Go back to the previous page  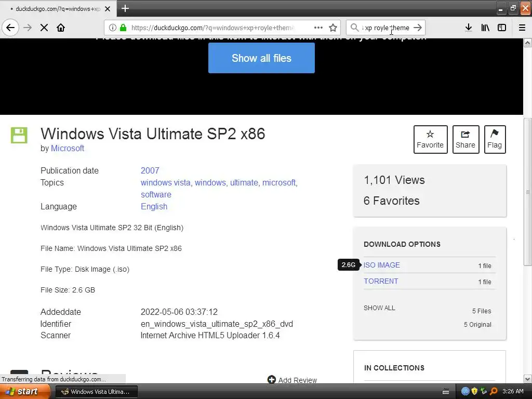(10, 28)
